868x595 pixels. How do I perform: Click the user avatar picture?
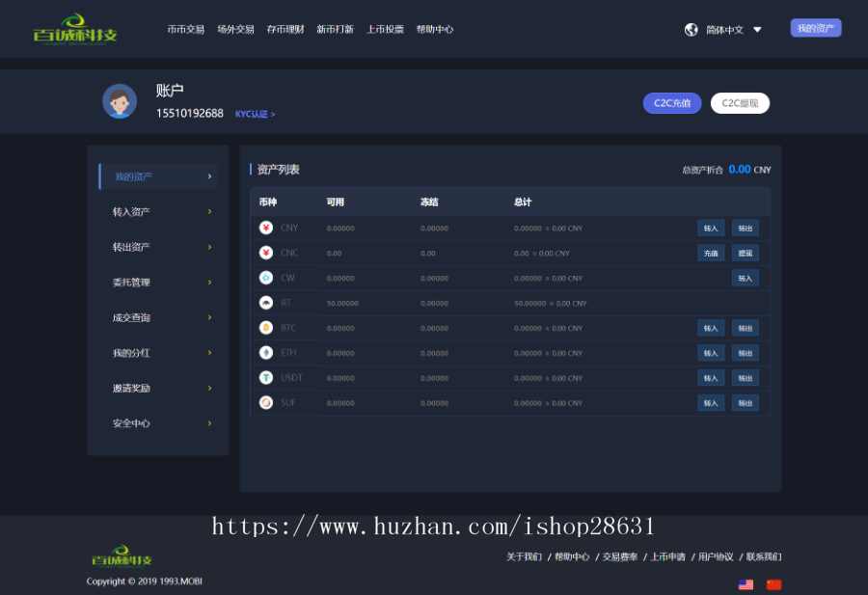[120, 101]
